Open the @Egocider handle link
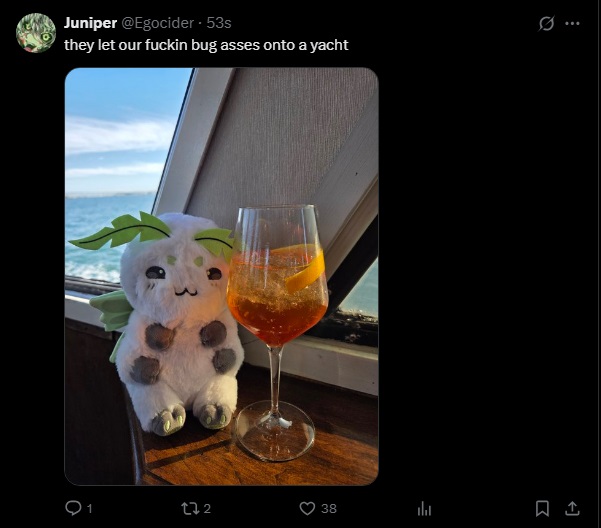 coord(158,23)
